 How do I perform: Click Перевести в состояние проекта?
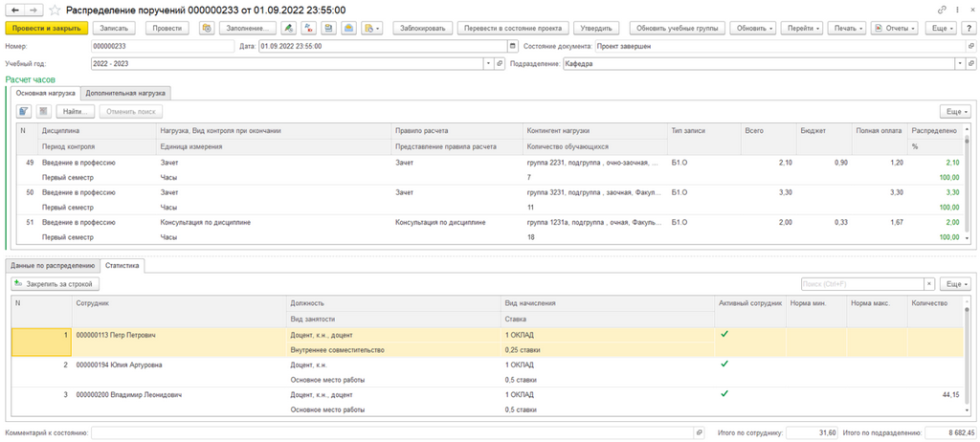tap(513, 28)
